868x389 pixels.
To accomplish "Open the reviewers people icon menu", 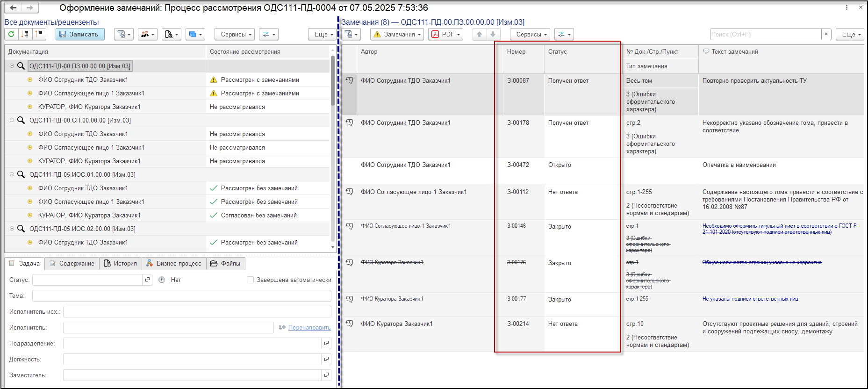I will point(147,34).
